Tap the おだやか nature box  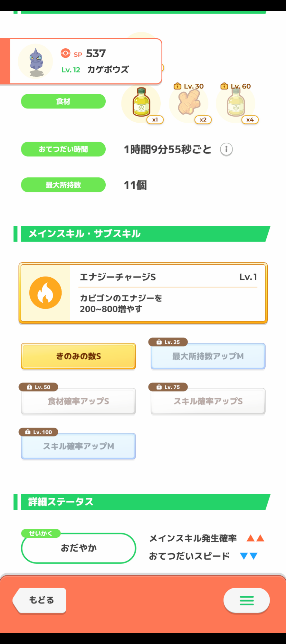(x=79, y=548)
